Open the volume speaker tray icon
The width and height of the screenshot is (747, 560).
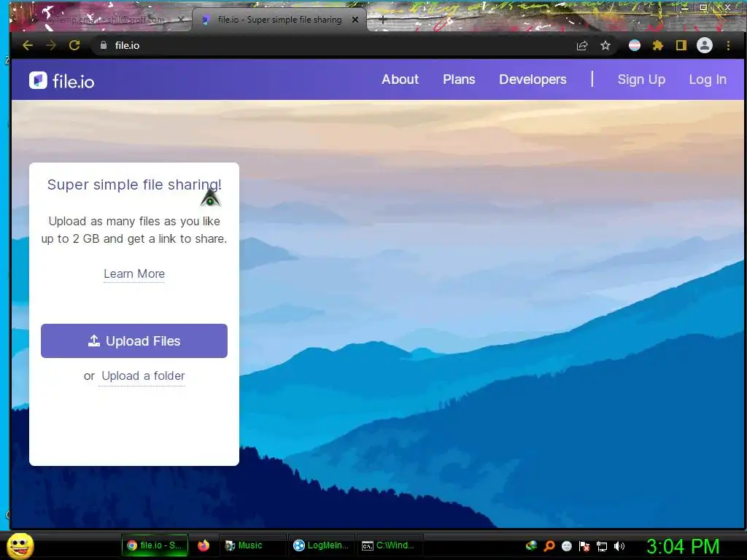(619, 546)
